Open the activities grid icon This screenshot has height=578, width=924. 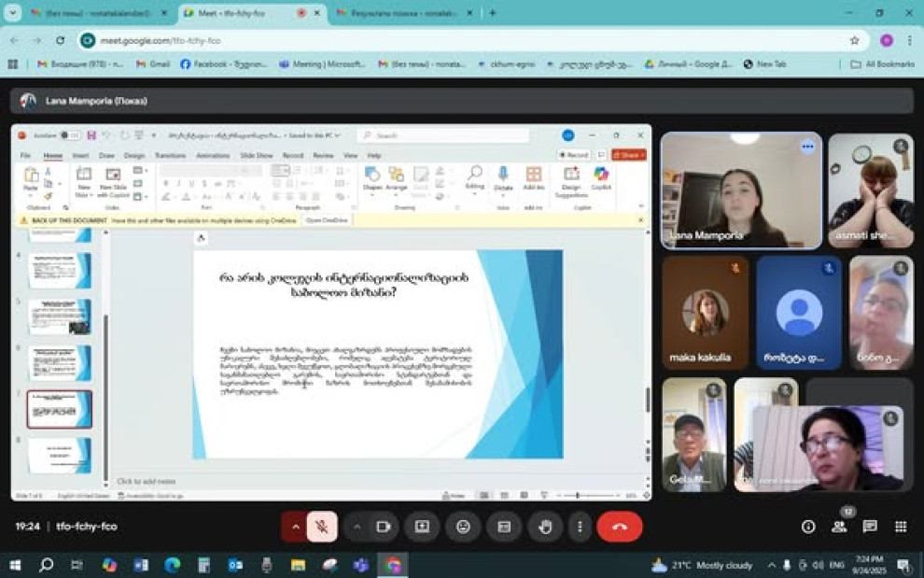(901, 527)
